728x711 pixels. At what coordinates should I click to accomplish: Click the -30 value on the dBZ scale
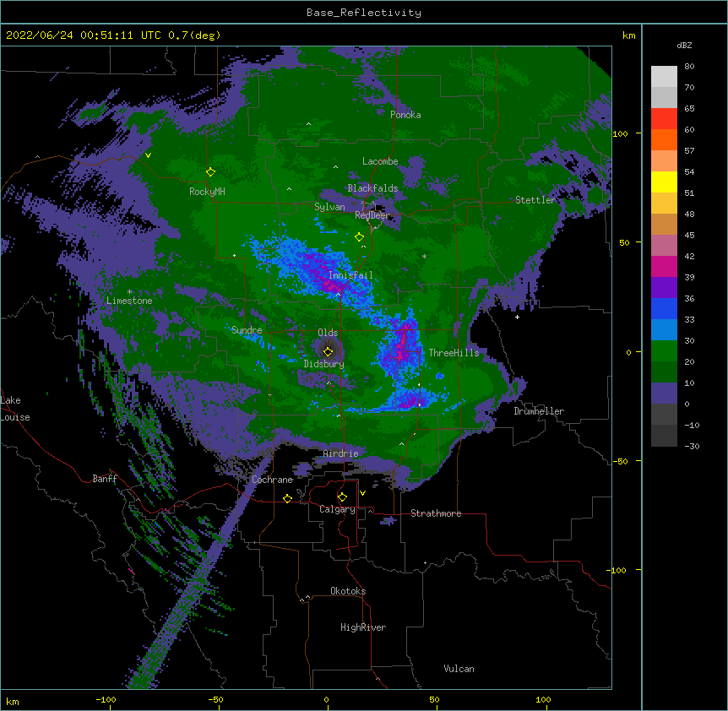(692, 447)
